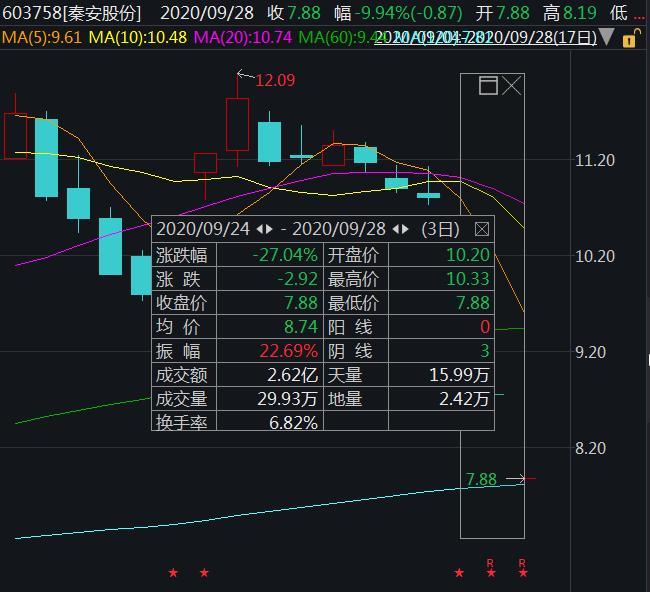
Task: Click the 10.20 price axis label
Action: [594, 256]
